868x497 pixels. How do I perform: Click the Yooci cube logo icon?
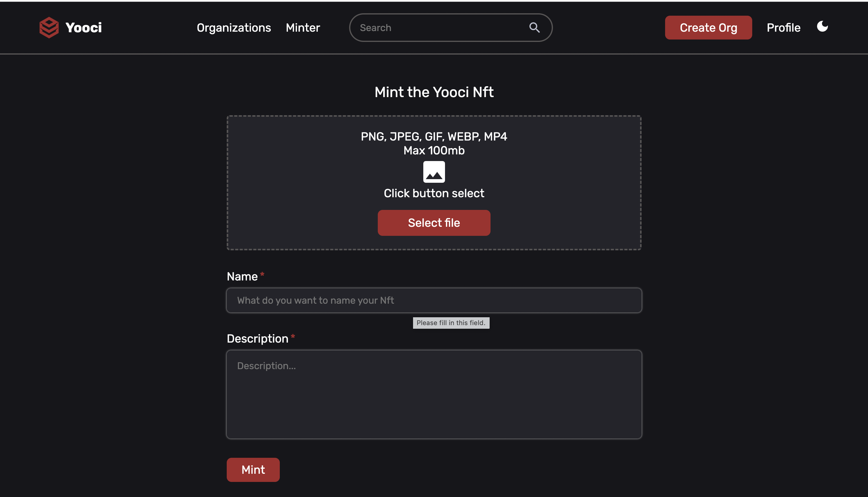49,28
